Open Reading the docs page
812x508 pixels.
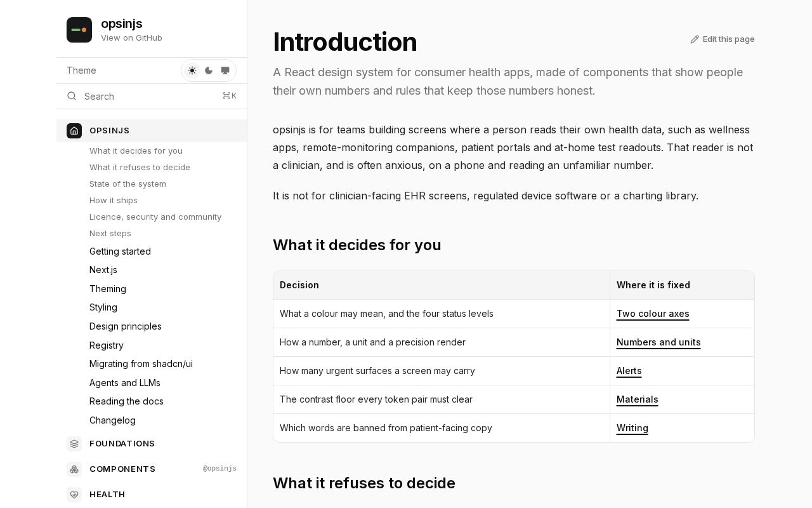coord(126,401)
